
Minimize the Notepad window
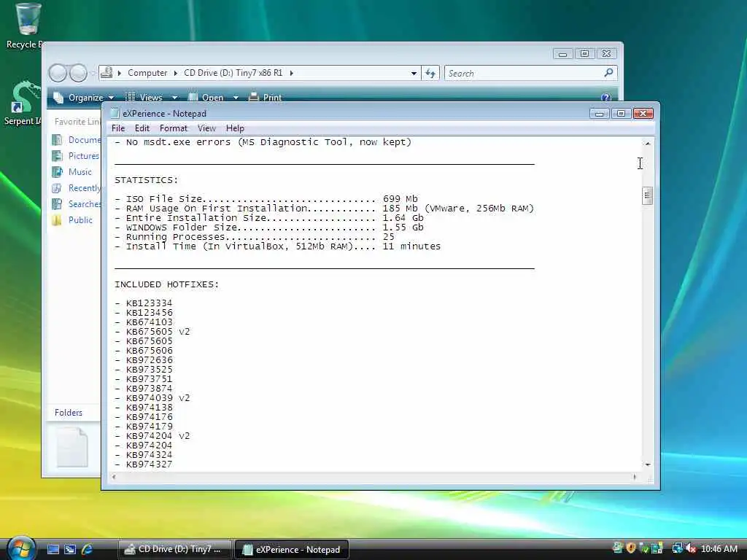600,113
